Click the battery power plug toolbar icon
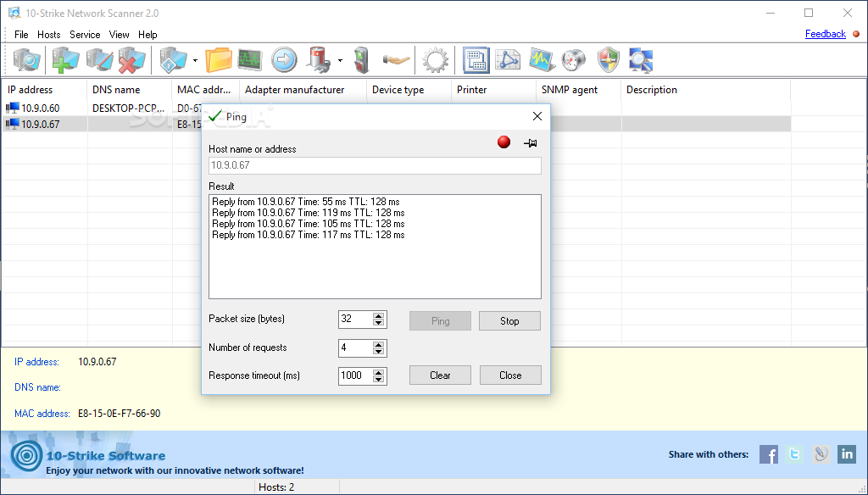 coord(320,60)
